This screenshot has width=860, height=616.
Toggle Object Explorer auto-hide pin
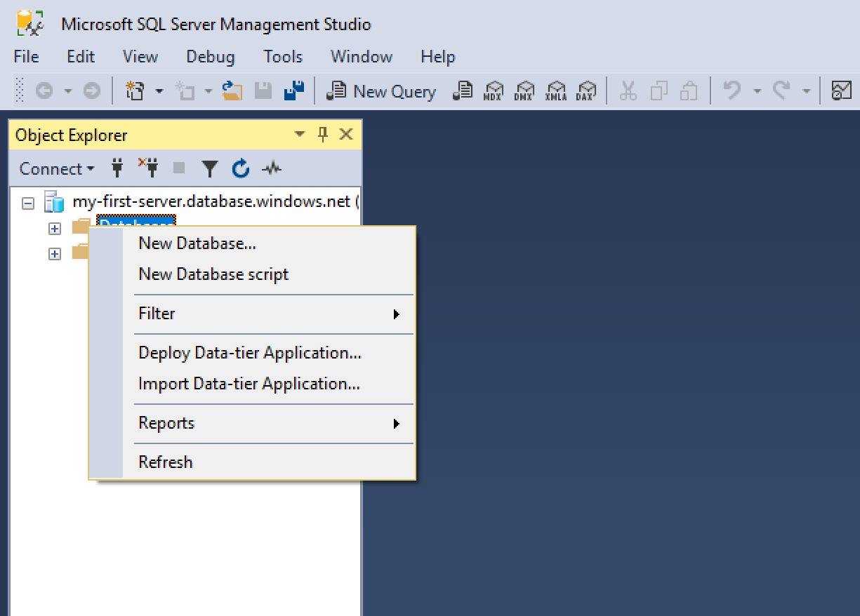323,135
